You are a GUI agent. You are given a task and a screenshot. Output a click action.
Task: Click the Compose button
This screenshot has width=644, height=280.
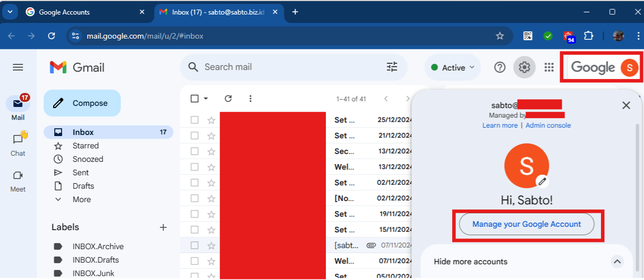(x=82, y=103)
